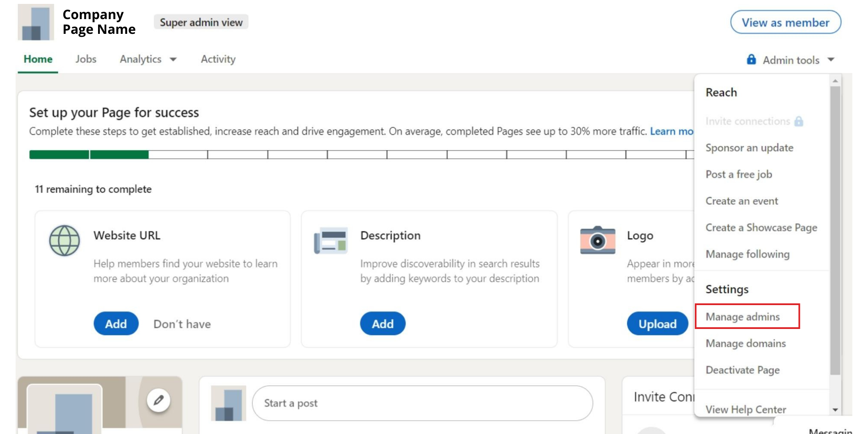
Task: Click the newspaper icon on Description card
Action: pyautogui.click(x=331, y=240)
